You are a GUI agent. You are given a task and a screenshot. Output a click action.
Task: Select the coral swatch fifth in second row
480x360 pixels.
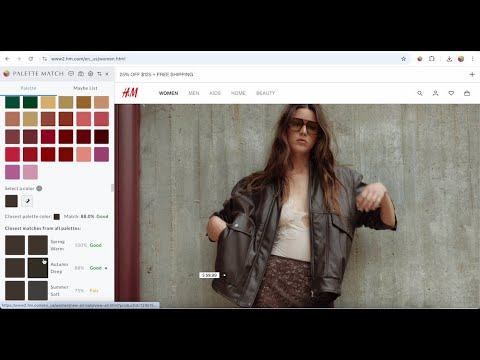[84, 119]
